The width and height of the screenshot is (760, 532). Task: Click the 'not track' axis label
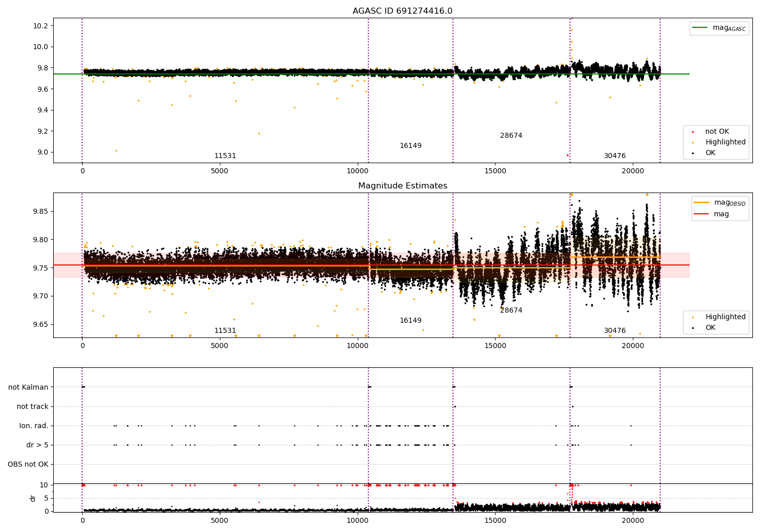pyautogui.click(x=32, y=406)
